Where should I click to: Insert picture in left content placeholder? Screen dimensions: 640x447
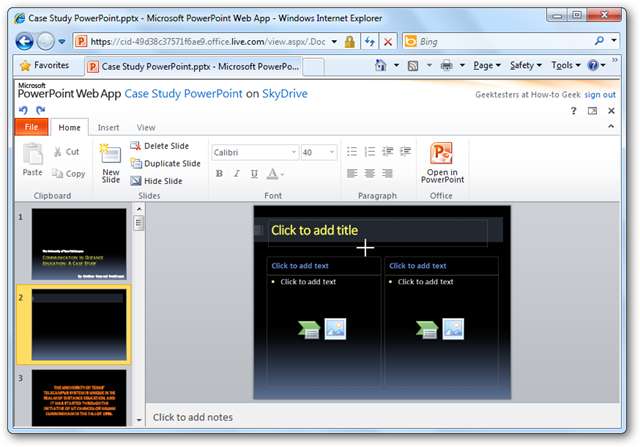(x=335, y=328)
